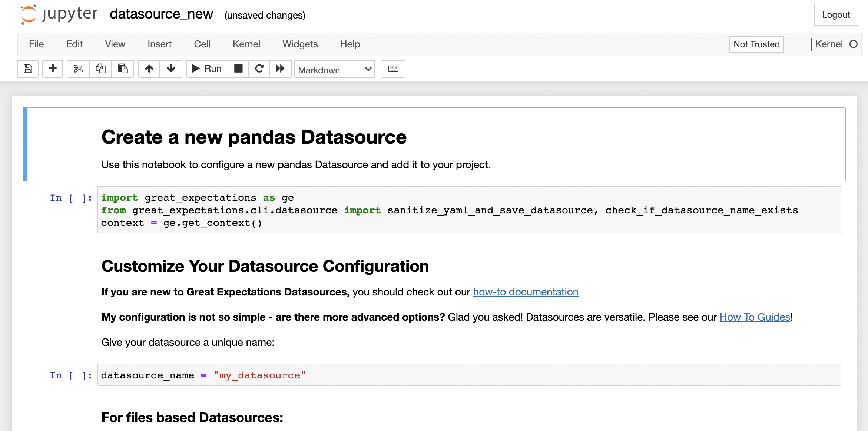Open the Kernel menu
Viewport: 868px width, 431px height.
tap(246, 44)
